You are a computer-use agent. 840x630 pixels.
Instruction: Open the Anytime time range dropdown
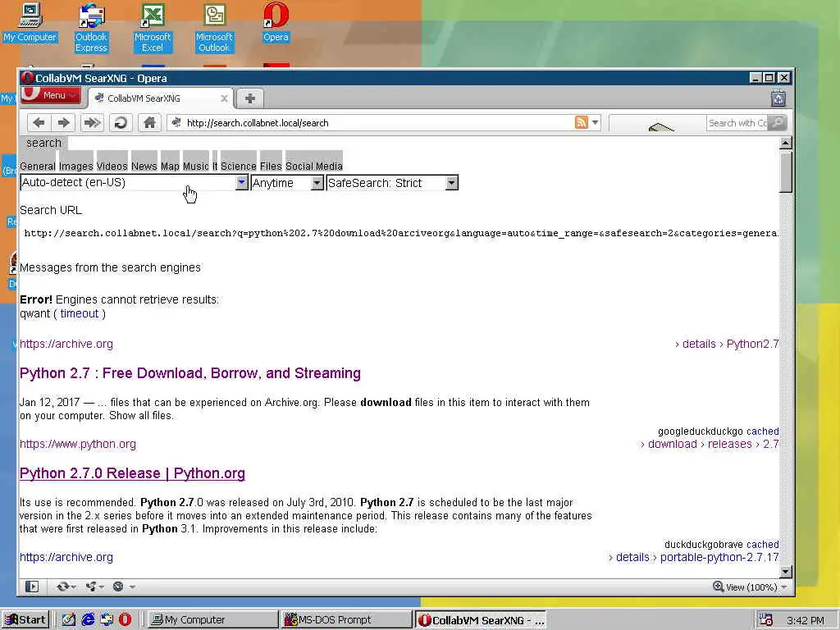[287, 183]
